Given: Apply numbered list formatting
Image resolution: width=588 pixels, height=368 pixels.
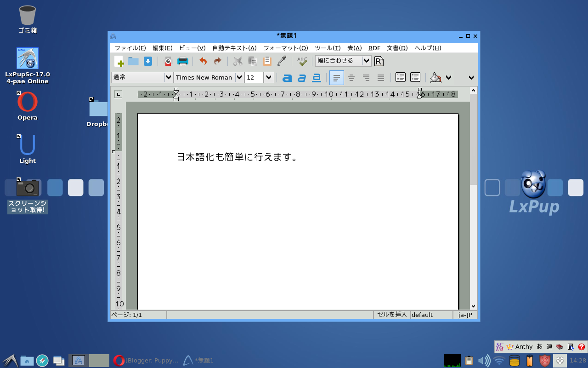Looking at the screenshot, I should [400, 77].
